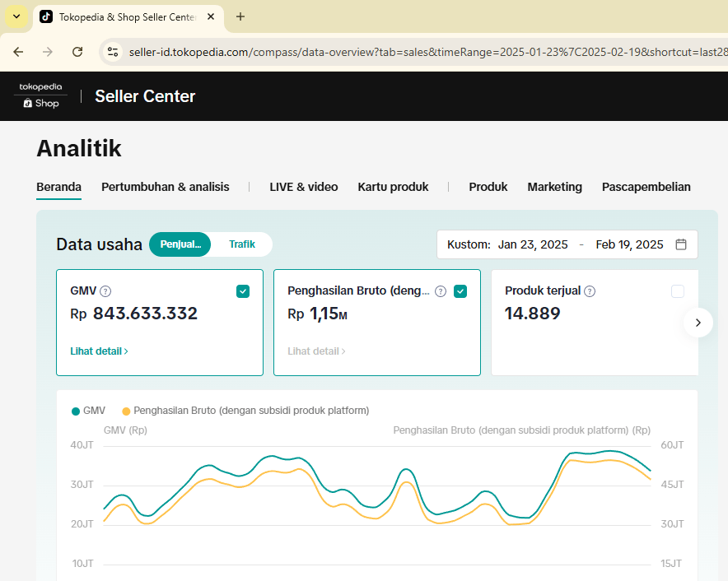The height and width of the screenshot is (581, 728).
Task: Click Lihat detail link under GMV
Action: (99, 351)
